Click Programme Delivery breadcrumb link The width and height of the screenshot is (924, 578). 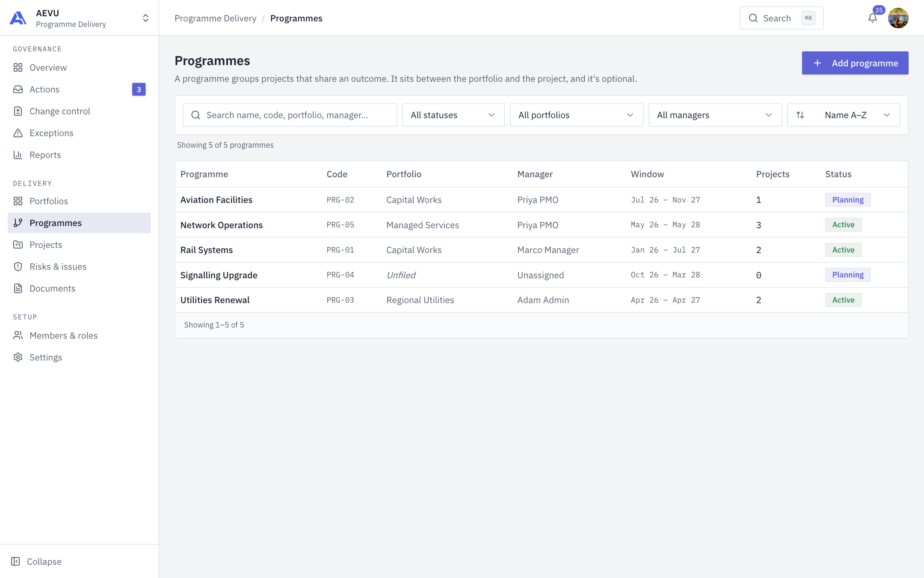pos(216,18)
